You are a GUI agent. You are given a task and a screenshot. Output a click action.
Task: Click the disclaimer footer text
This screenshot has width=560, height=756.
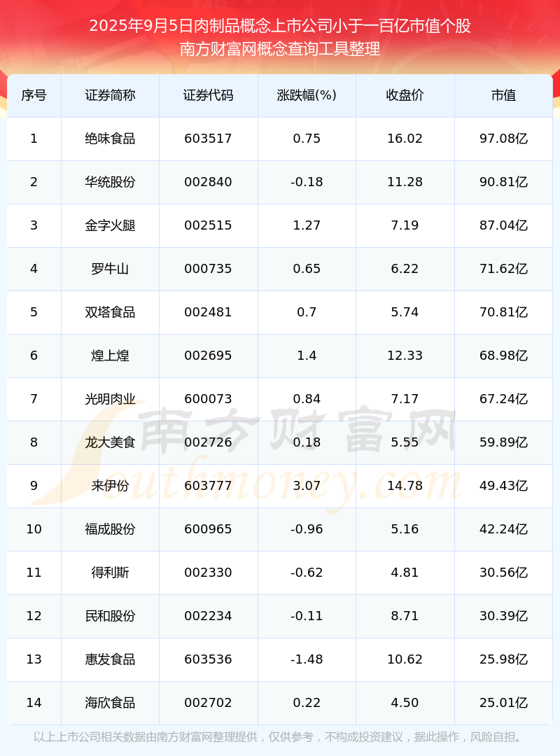tap(280, 737)
